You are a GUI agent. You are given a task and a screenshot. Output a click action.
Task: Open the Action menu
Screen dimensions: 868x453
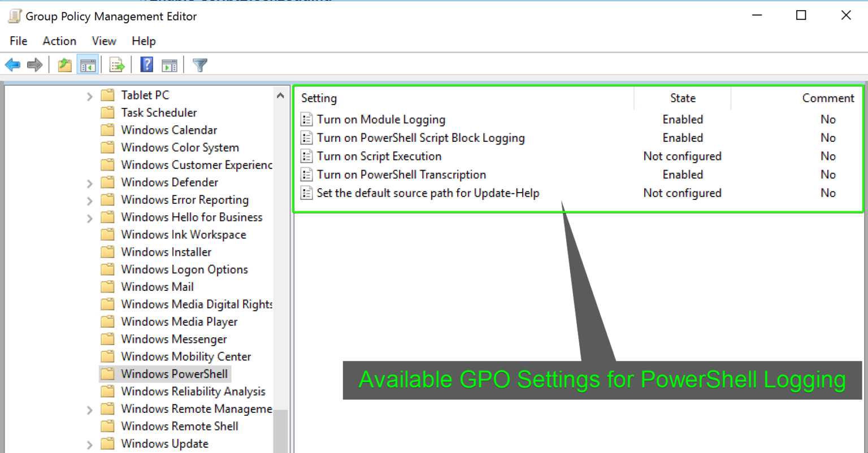point(59,41)
